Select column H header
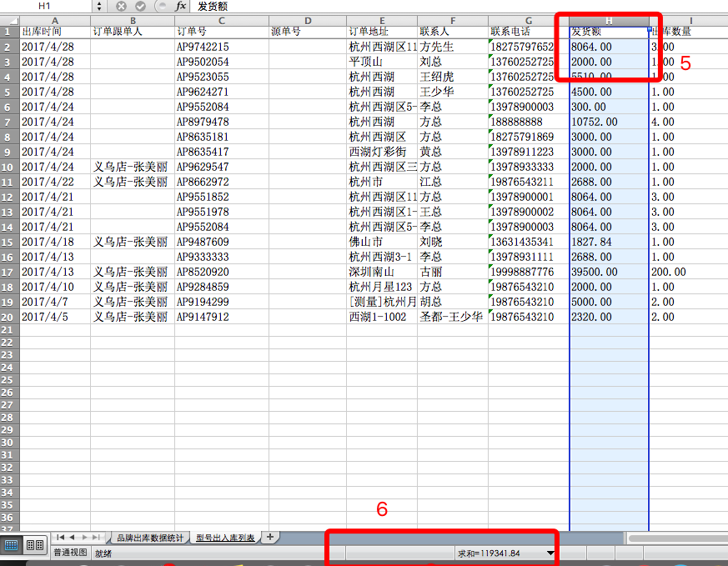The width and height of the screenshot is (728, 566). [609, 20]
